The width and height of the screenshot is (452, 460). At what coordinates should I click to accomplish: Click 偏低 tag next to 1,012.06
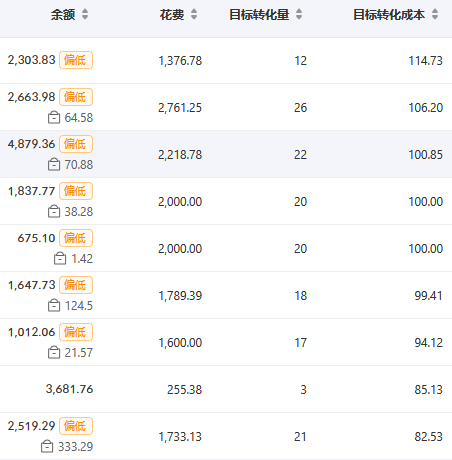point(76,332)
